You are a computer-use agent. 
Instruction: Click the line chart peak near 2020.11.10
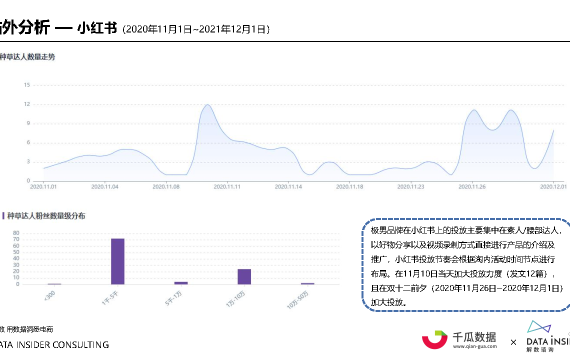click(x=207, y=105)
